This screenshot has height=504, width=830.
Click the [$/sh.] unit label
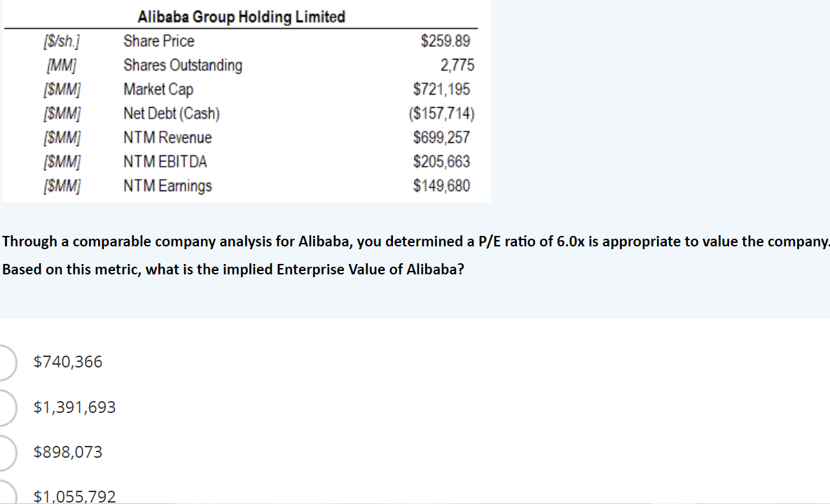pos(62,41)
